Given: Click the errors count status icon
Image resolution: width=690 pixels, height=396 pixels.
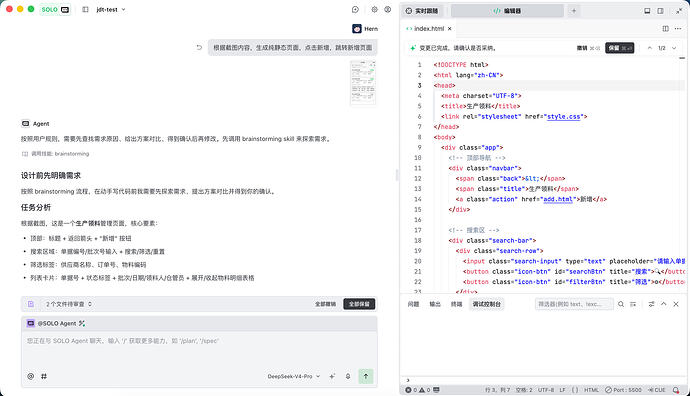Looking at the screenshot, I should pos(411,390).
